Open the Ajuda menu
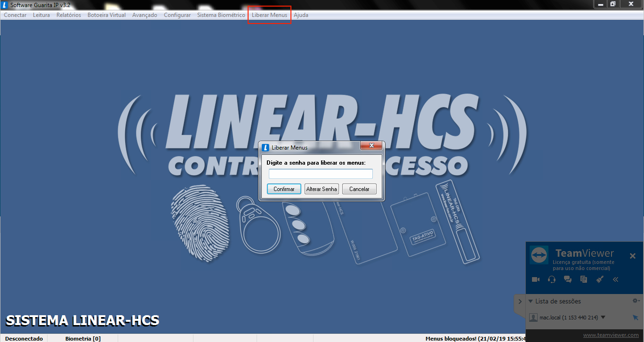This screenshot has width=644, height=342. click(x=301, y=15)
